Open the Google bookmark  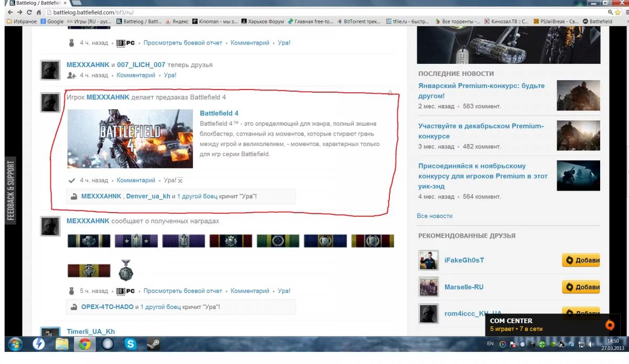[52, 21]
